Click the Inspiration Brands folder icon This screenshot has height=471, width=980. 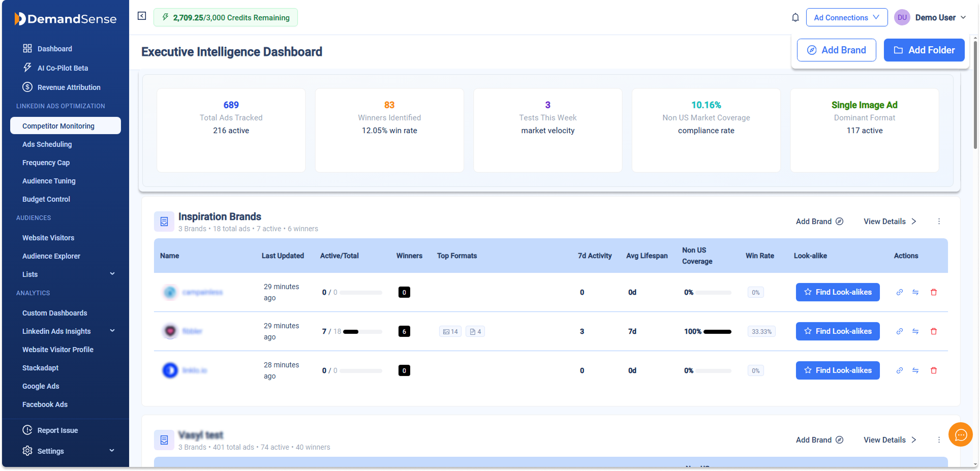164,222
